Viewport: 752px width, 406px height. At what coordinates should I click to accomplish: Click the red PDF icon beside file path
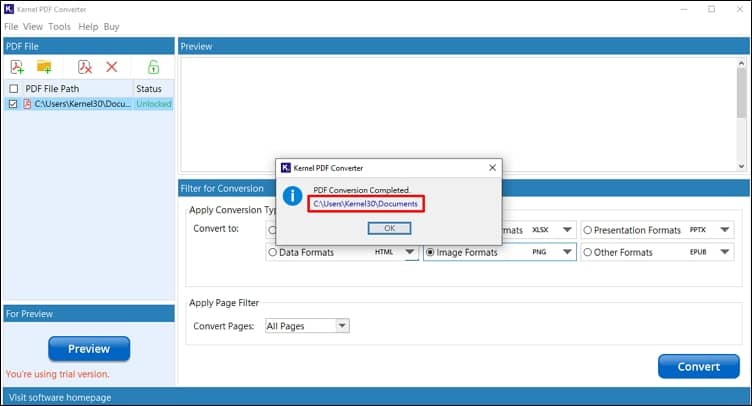[27, 104]
